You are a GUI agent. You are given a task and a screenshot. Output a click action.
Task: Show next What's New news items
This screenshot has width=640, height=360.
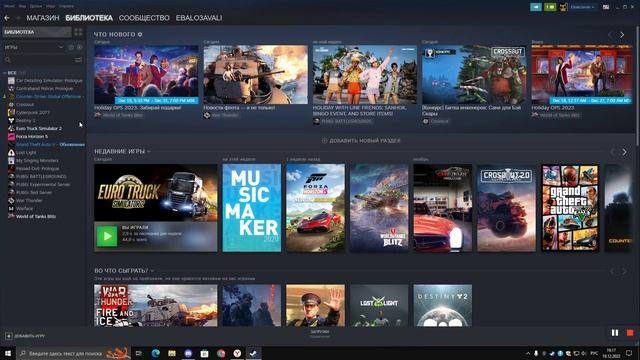click(x=622, y=35)
